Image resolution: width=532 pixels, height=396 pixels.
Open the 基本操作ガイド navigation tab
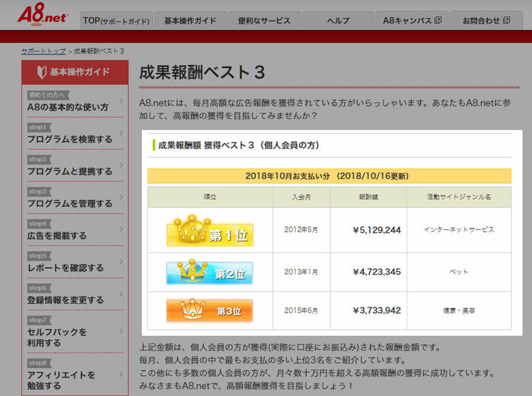coord(190,21)
